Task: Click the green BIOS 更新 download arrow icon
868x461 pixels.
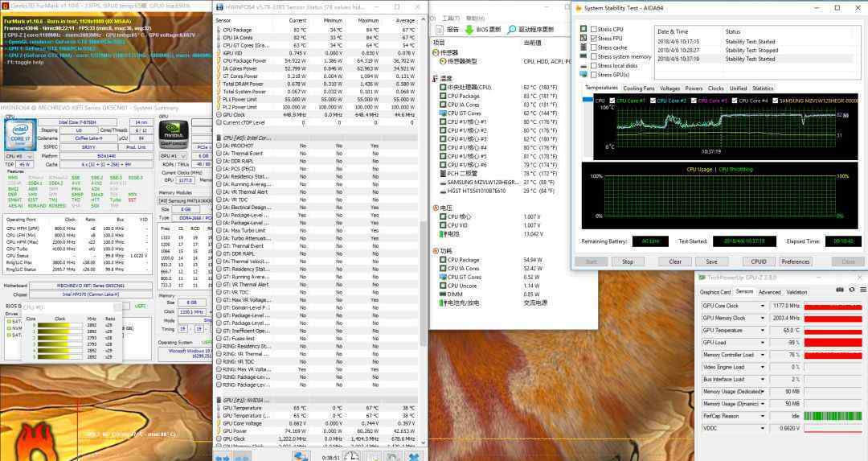Action: [x=469, y=30]
